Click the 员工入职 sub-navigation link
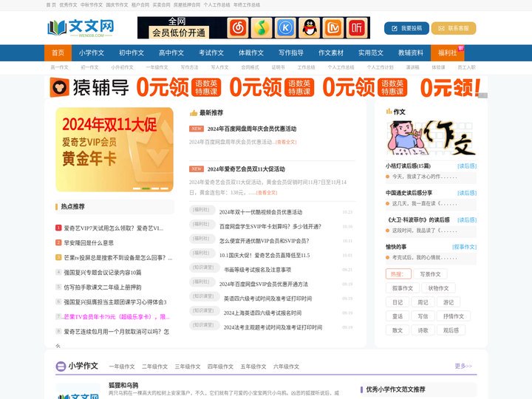Screen dimensions: 532x399 point(466,67)
